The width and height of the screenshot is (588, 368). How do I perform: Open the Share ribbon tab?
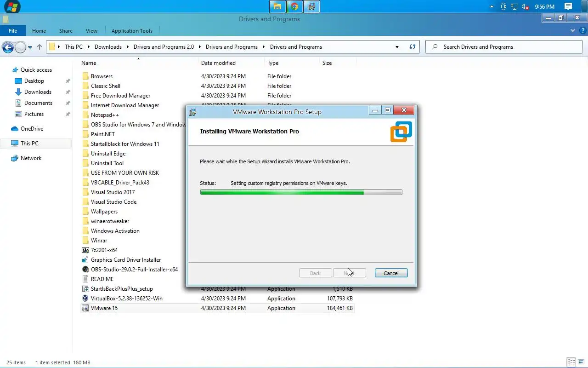66,31
